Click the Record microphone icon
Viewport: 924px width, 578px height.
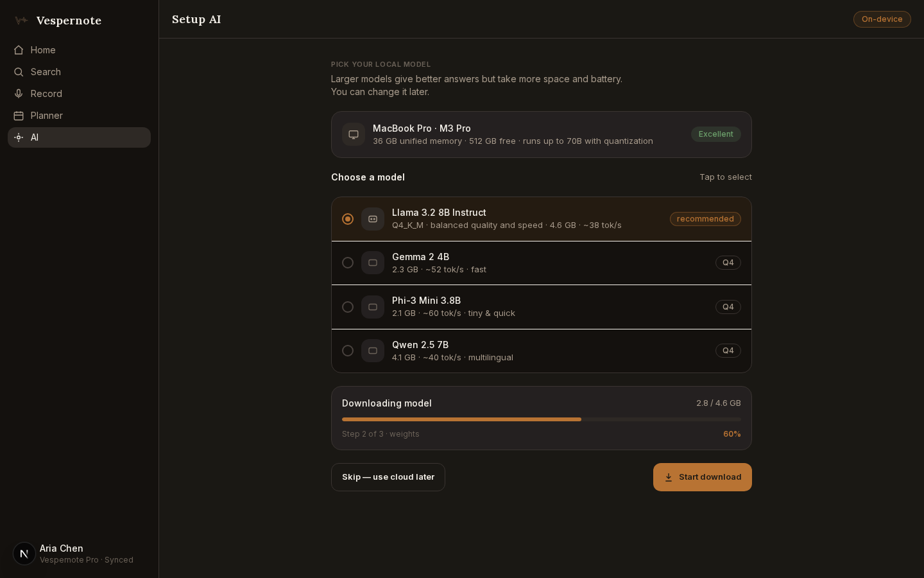[x=19, y=94]
